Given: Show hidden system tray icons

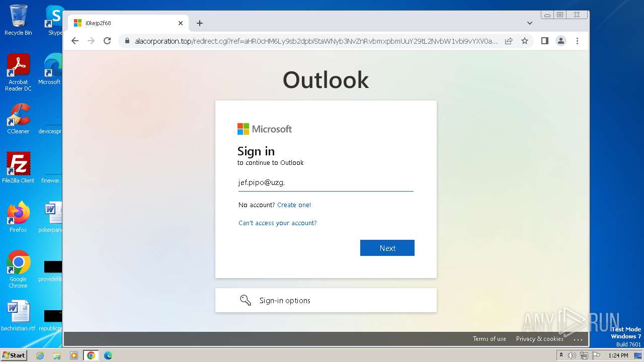Looking at the screenshot, I should point(561,355).
